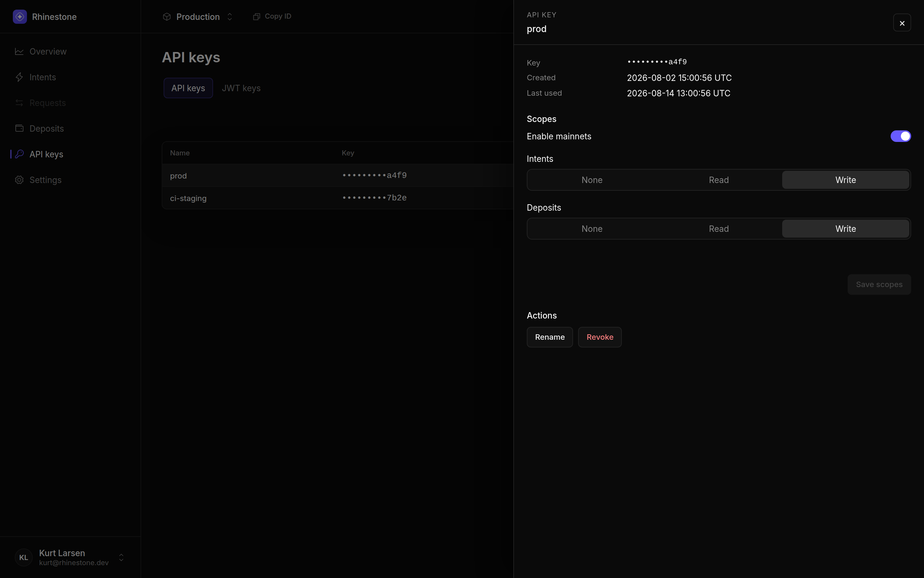Click the API keys key icon
Screen dimensions: 924x578
tap(19, 154)
